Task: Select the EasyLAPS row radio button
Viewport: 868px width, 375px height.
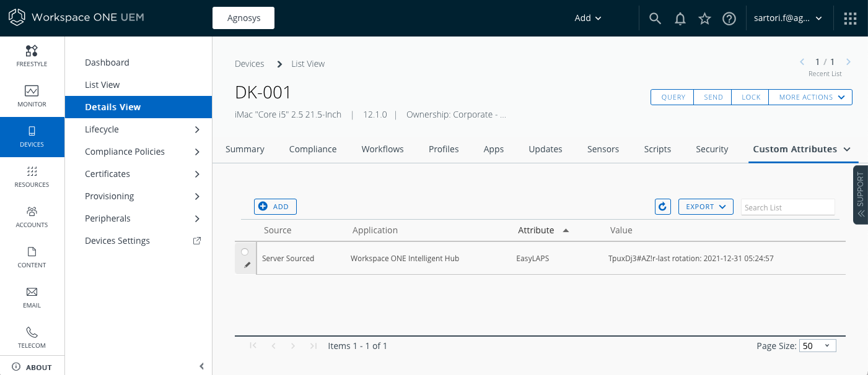Action: tap(245, 252)
